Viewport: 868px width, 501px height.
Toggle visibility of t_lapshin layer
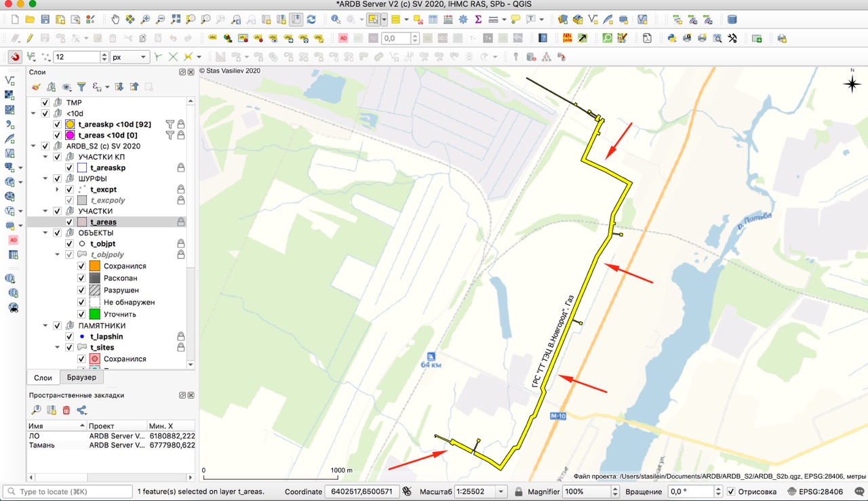pos(69,336)
